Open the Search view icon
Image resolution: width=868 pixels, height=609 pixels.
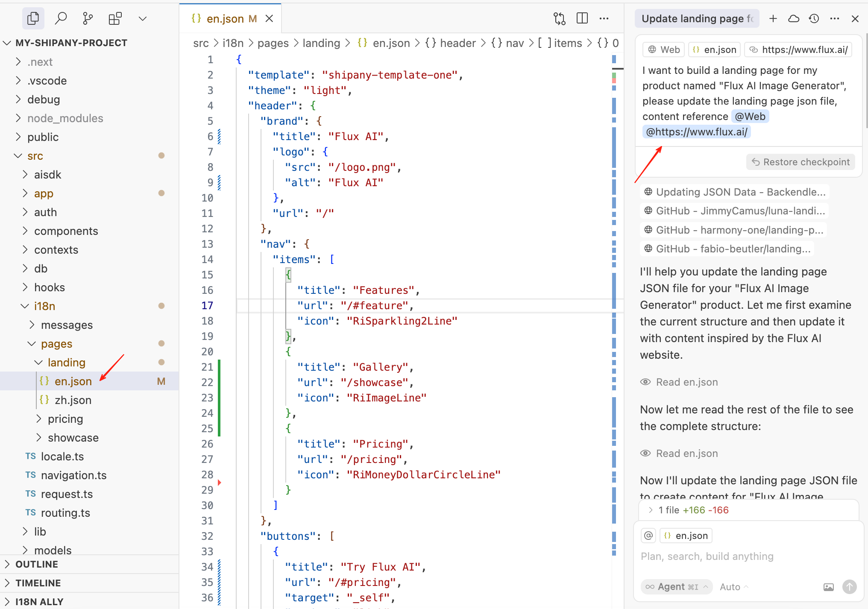61,18
